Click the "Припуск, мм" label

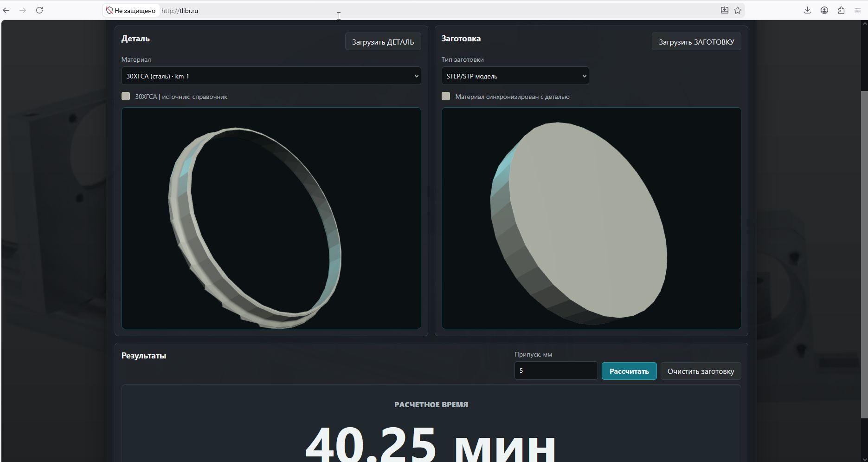point(533,354)
